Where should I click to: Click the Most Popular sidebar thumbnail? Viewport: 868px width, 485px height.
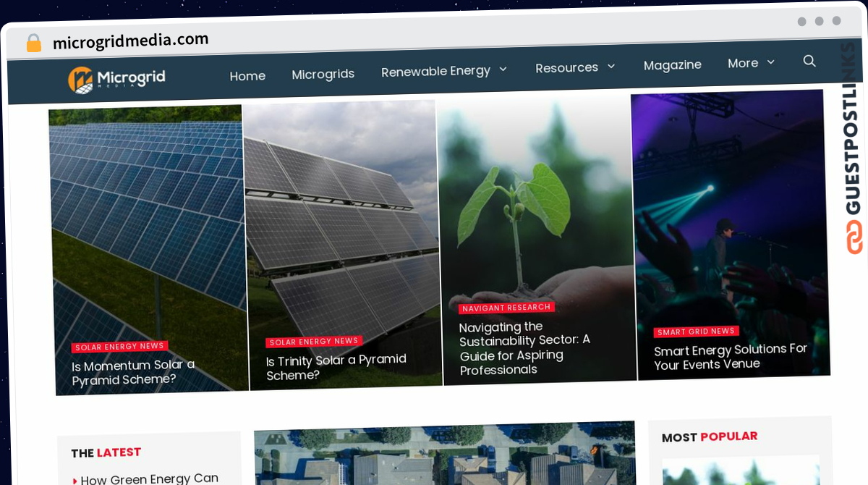(741, 471)
